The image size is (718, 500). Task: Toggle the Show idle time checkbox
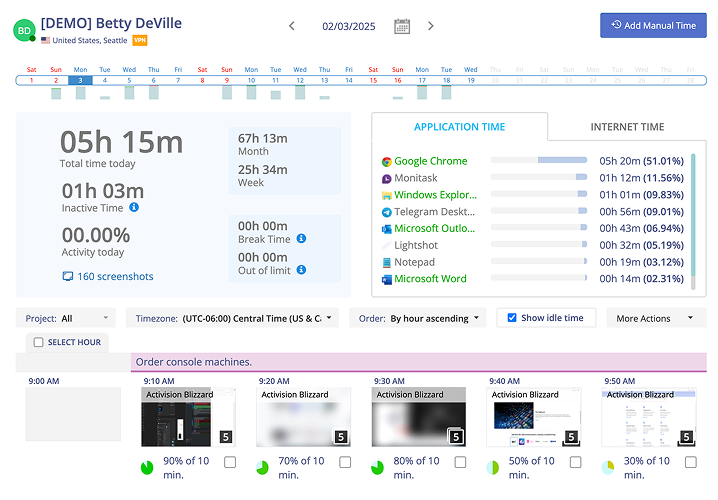click(x=512, y=318)
